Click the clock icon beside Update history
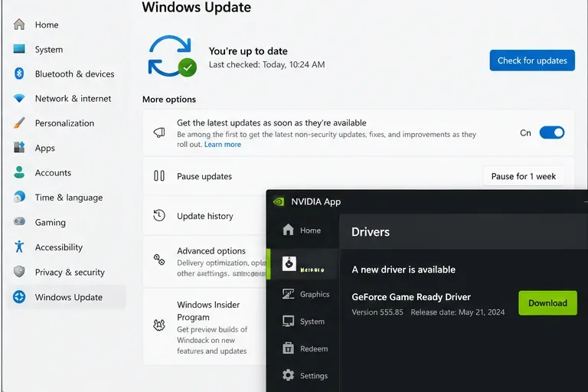Viewport: 588px width, 392px height. click(159, 215)
